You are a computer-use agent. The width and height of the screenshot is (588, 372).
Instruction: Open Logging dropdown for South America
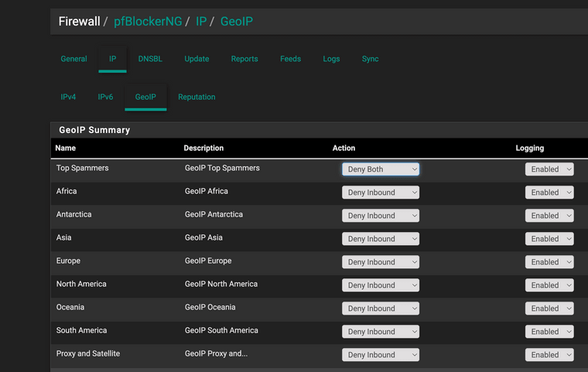(x=549, y=332)
